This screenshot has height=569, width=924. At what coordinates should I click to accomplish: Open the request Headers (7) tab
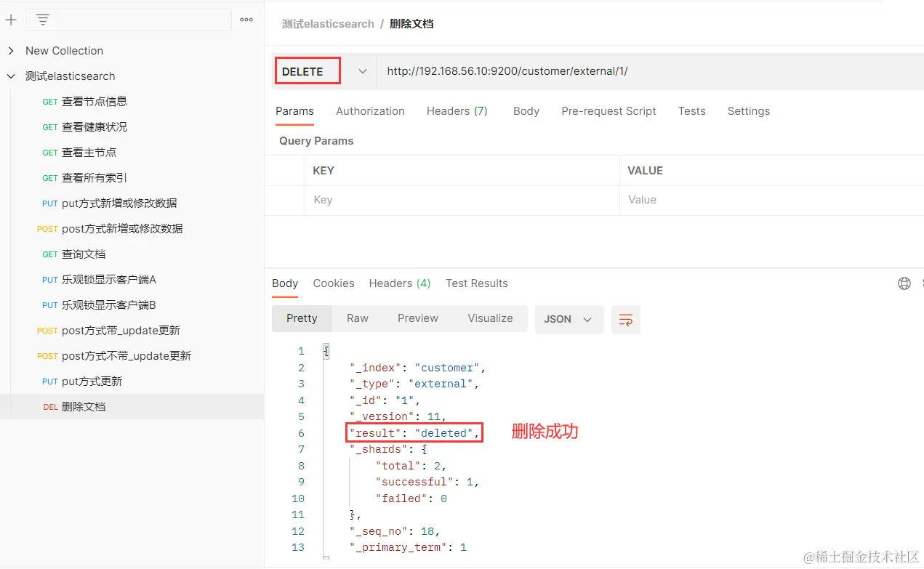(x=457, y=111)
